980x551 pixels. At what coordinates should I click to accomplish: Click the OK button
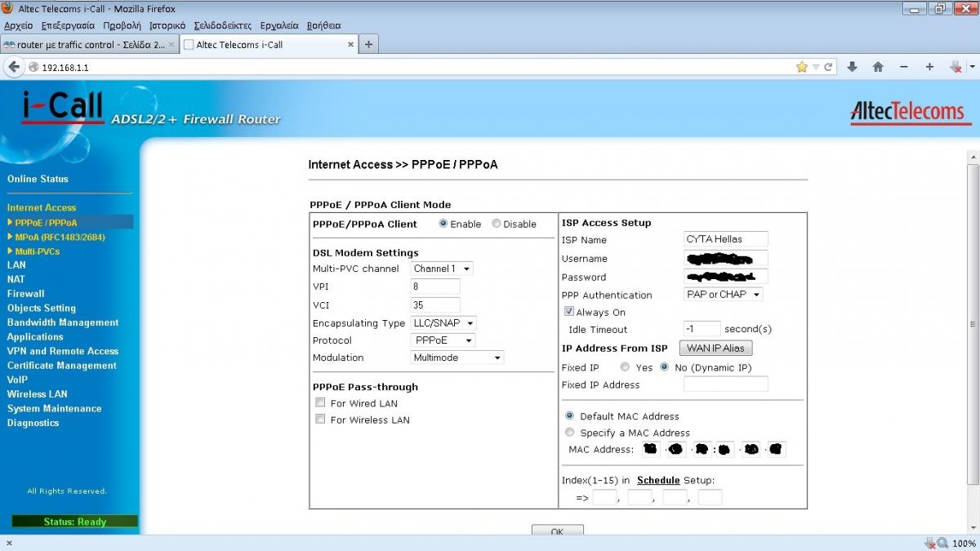(x=557, y=531)
